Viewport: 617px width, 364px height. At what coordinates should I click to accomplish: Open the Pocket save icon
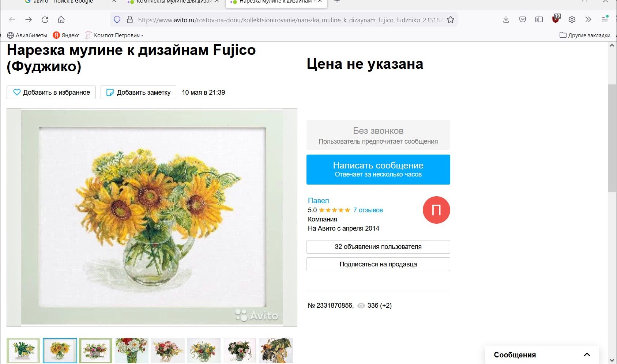tap(523, 20)
